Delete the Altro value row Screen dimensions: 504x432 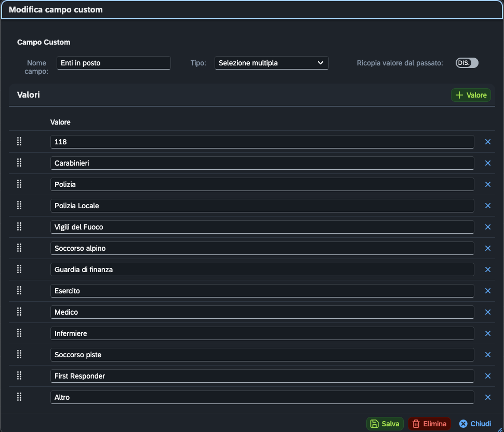[487, 397]
